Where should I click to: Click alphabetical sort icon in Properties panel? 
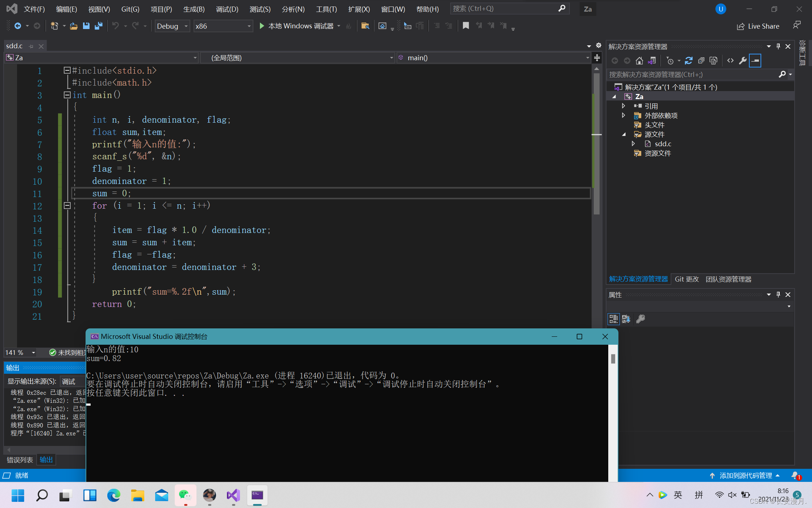(x=626, y=319)
